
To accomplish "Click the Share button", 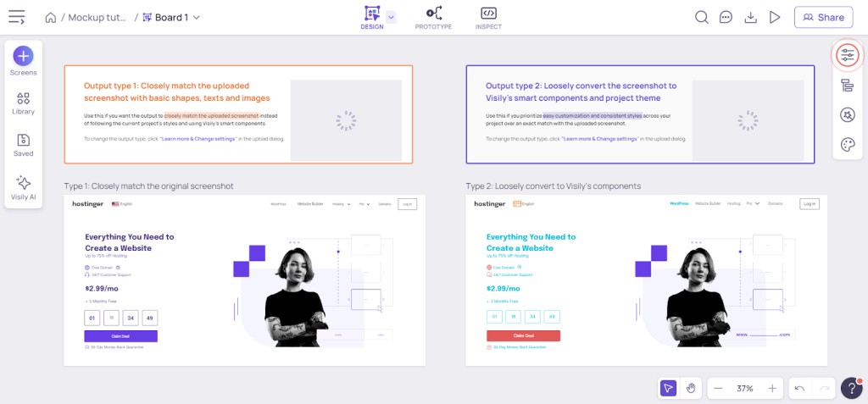I will click(x=824, y=17).
